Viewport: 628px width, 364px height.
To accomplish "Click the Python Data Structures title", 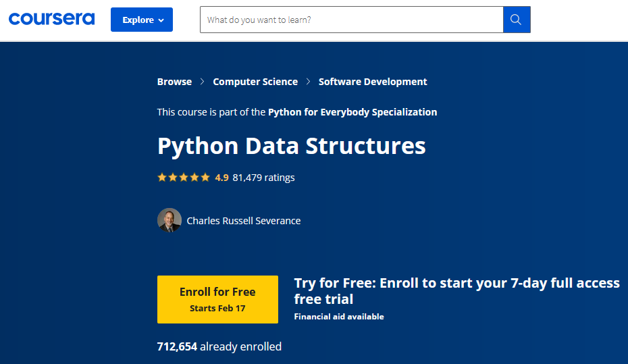I will pyautogui.click(x=292, y=146).
